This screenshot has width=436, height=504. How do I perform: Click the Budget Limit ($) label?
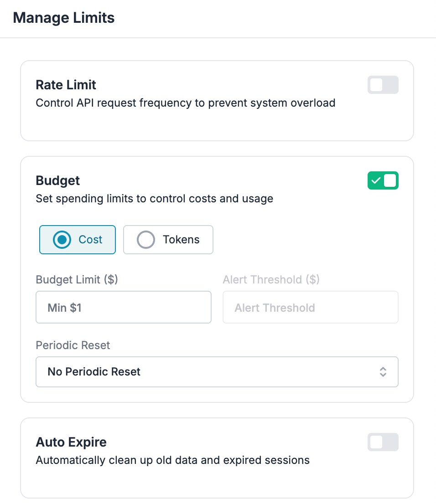pos(77,279)
